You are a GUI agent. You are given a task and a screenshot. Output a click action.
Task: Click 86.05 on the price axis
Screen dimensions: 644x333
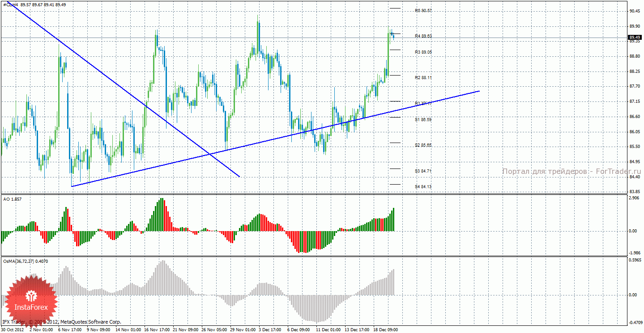pyautogui.click(x=635, y=132)
